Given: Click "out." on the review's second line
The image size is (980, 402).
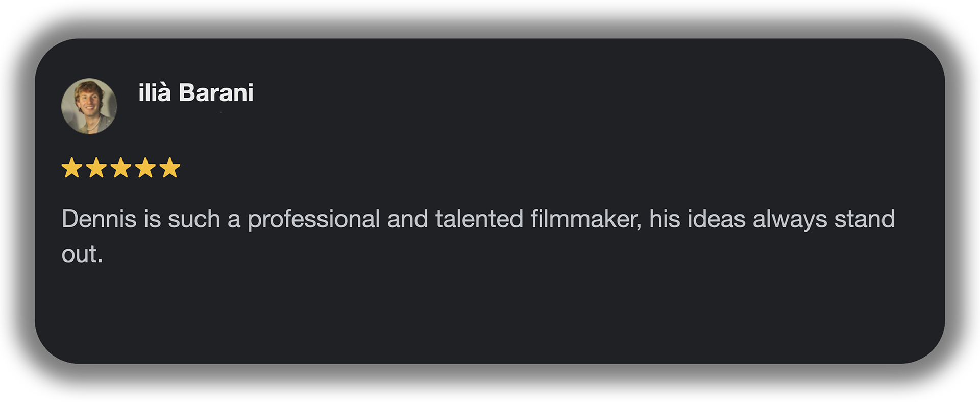Looking at the screenshot, I should click(82, 254).
